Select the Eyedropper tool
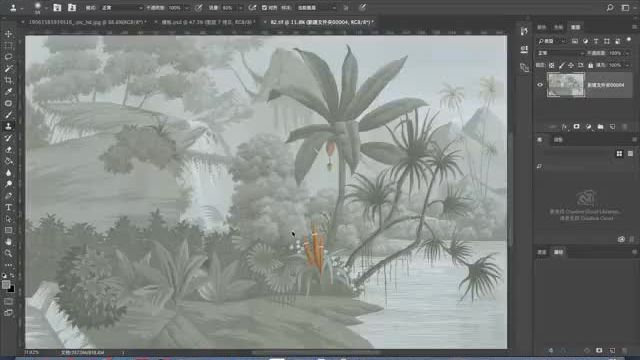 [x=8, y=91]
